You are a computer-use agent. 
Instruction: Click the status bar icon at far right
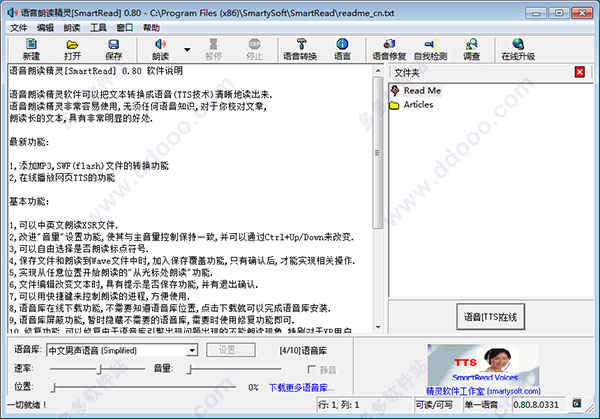point(576,403)
